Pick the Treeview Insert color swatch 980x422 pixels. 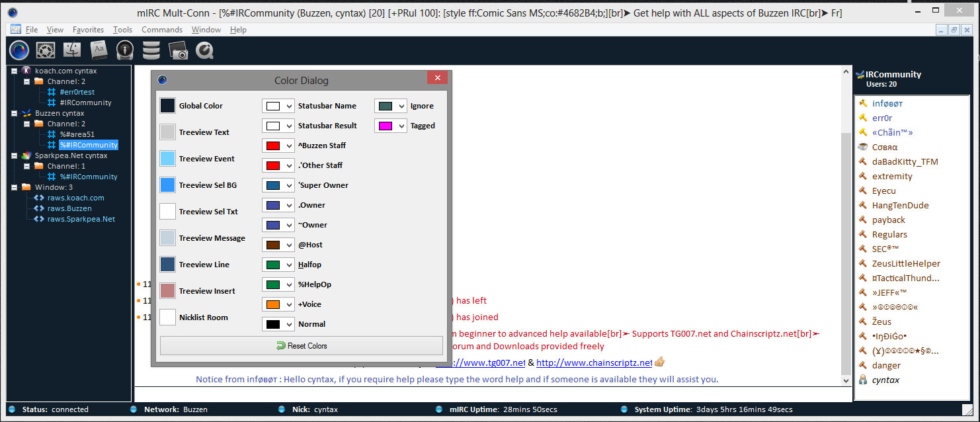tap(168, 291)
